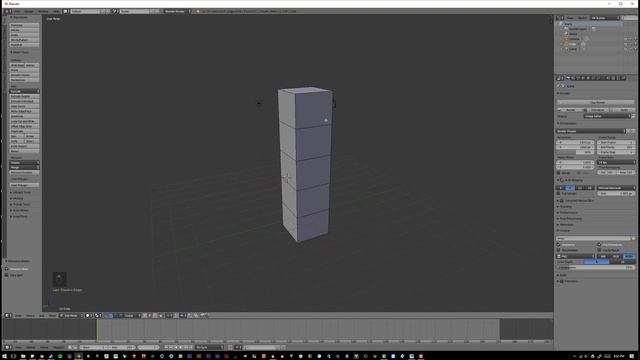Image resolution: width=640 pixels, height=360 pixels.
Task: Click the viewport shading icon
Action: (88, 316)
